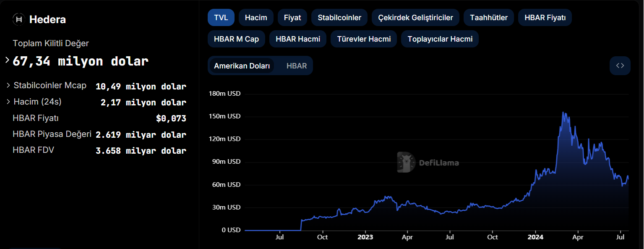Screen dimensions: 644x249
Task: Enable the HBAR M Cap series
Action: [x=236, y=39]
